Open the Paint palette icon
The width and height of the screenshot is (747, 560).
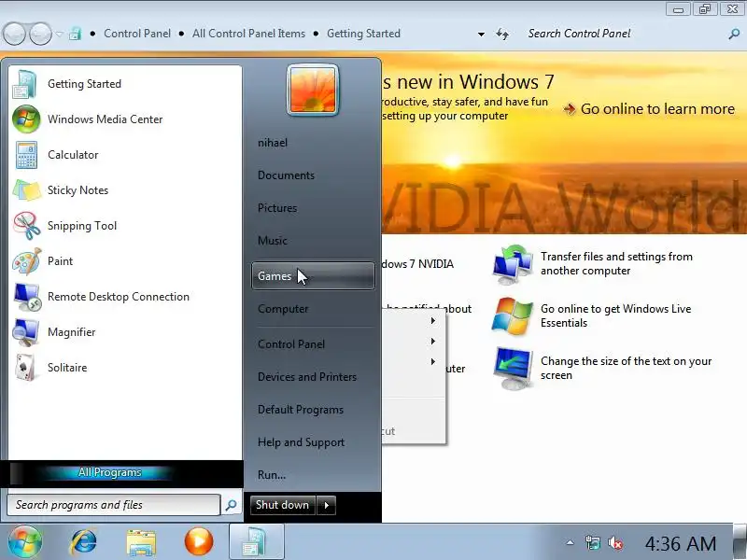click(27, 261)
